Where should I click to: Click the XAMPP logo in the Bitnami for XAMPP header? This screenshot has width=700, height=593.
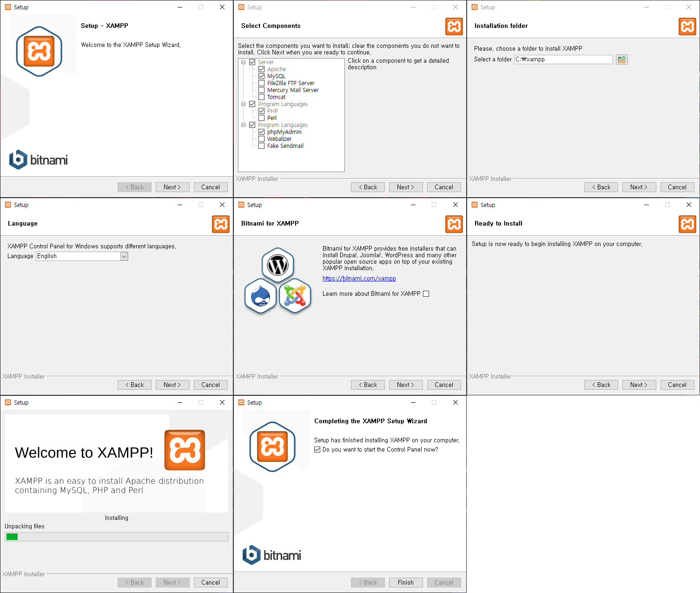coord(454,224)
